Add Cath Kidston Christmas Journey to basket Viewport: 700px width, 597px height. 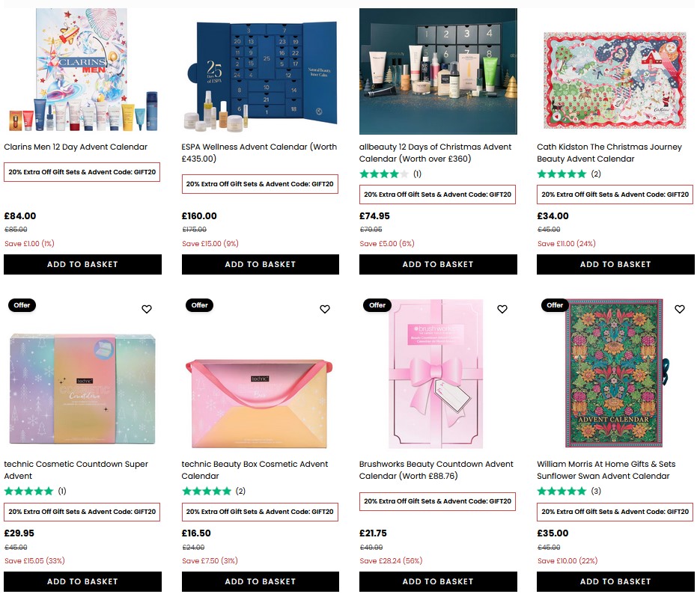[615, 264]
